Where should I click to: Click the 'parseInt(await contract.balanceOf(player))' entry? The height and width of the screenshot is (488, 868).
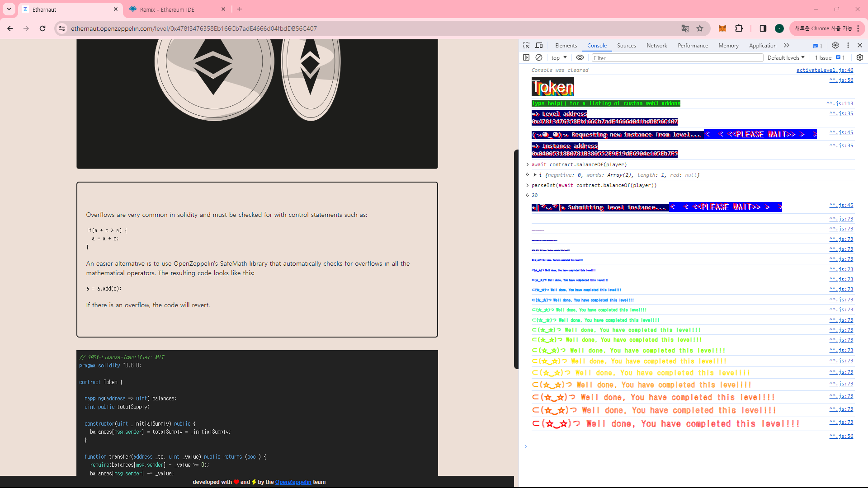594,186
